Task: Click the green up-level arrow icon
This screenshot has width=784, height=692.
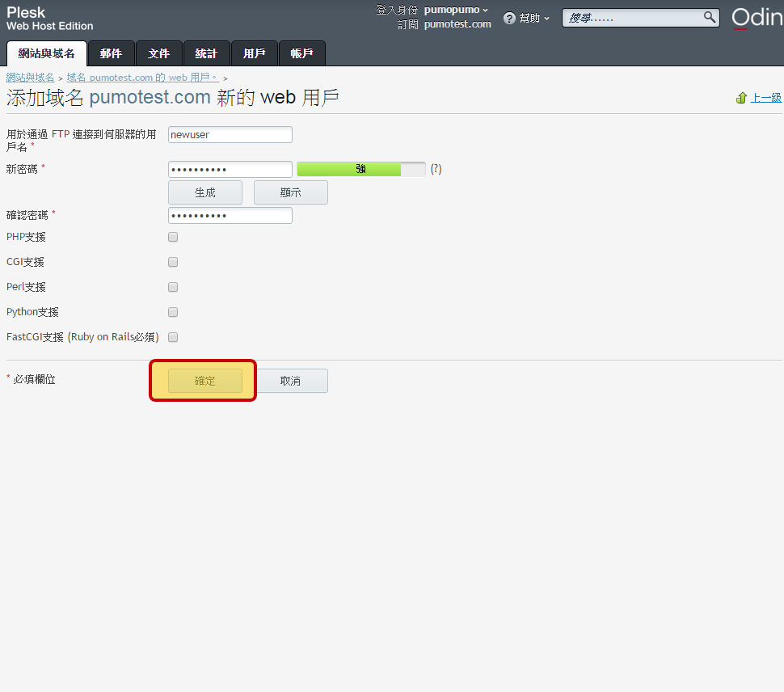Action: pos(741,98)
